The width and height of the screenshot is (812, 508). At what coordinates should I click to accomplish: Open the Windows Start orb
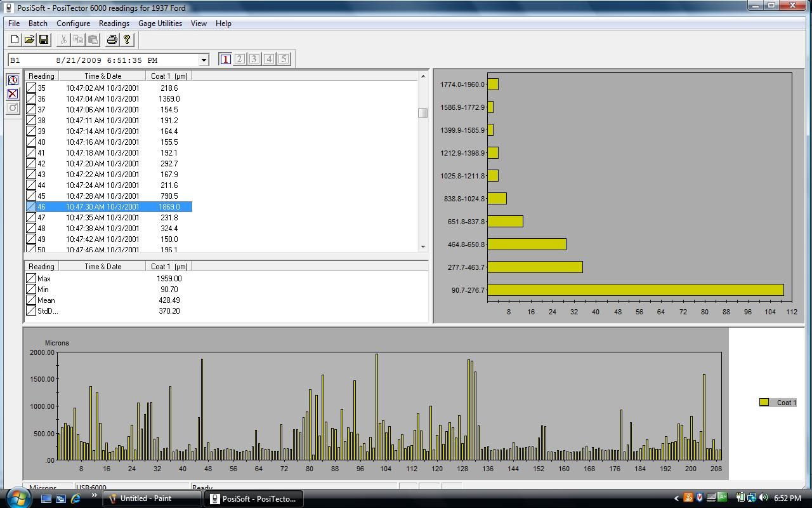[x=17, y=498]
